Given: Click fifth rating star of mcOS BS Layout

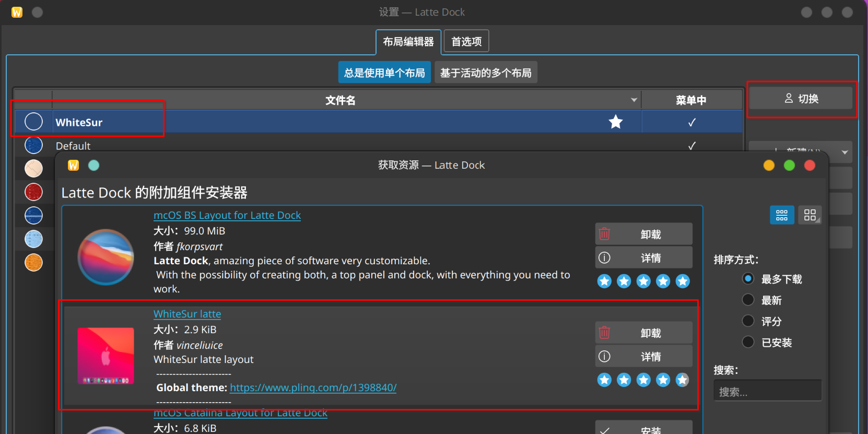Looking at the screenshot, I should pos(683,281).
